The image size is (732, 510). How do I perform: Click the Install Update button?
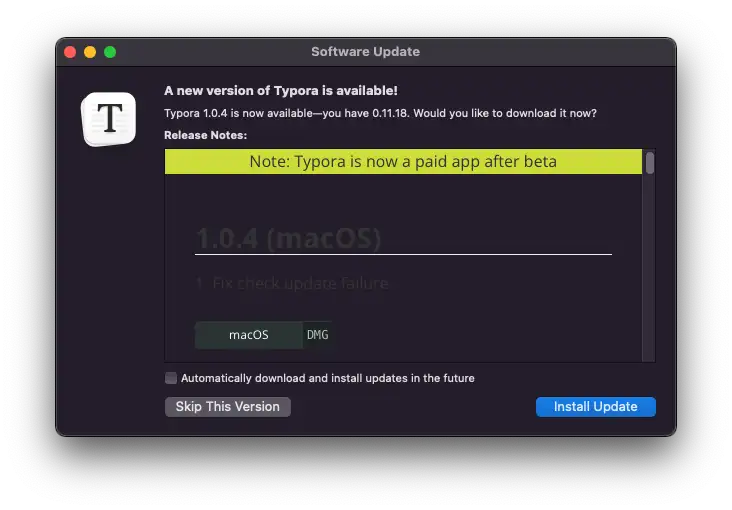(595, 406)
